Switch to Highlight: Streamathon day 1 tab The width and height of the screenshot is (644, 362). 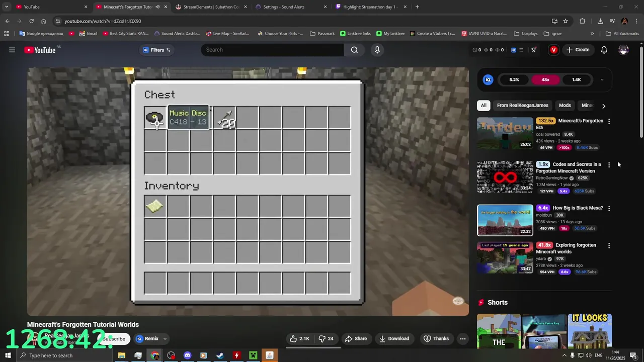371,7
